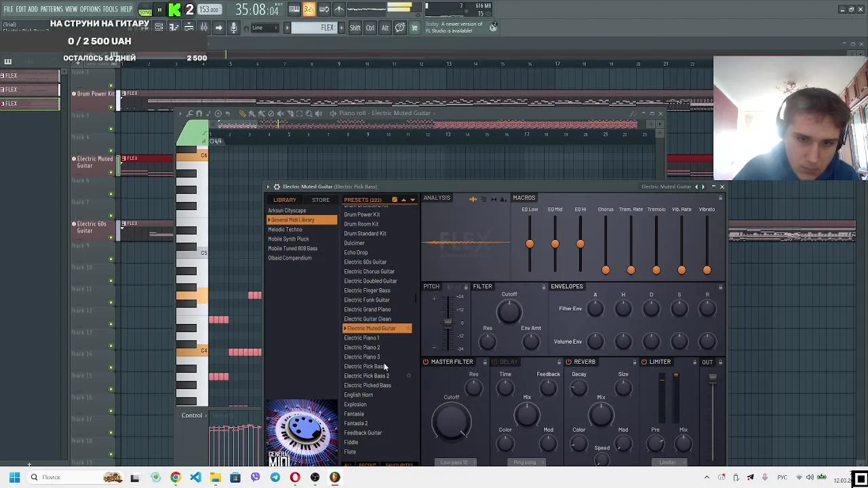This screenshot has height=488, width=868.
Task: Go to next preset with down arrow
Action: pos(412,200)
